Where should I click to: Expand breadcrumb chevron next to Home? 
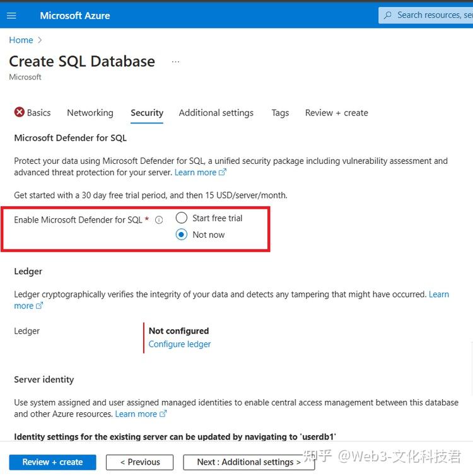(40, 40)
